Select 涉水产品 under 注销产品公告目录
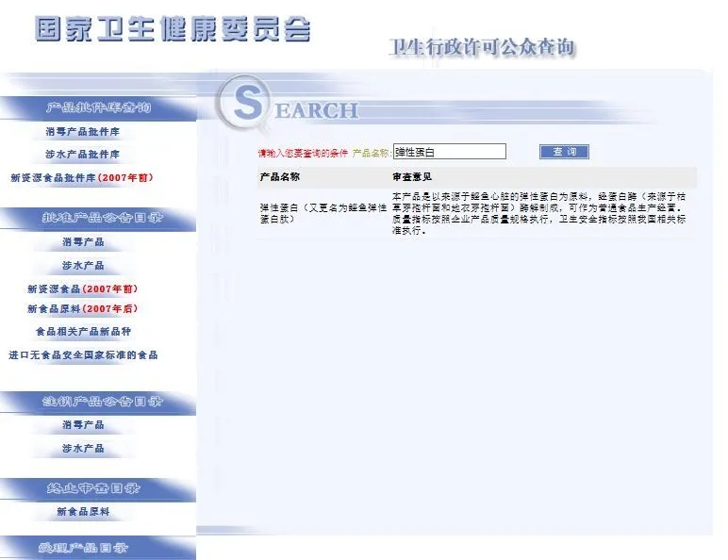Screen dimensions: 728x560 click(x=83, y=449)
